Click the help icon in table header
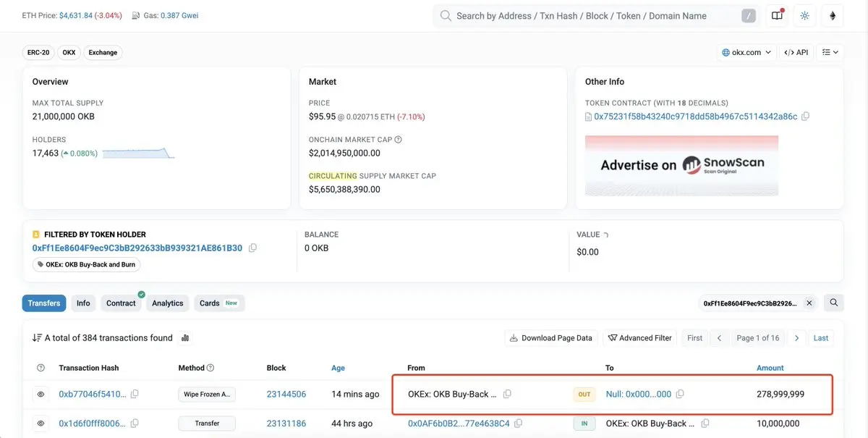868x438 pixels. (x=41, y=368)
